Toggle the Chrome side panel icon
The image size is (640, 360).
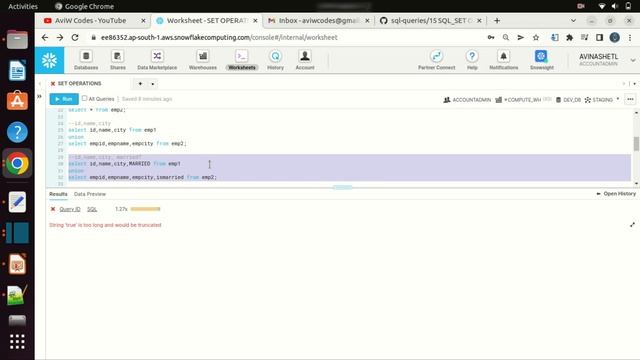coord(599,38)
